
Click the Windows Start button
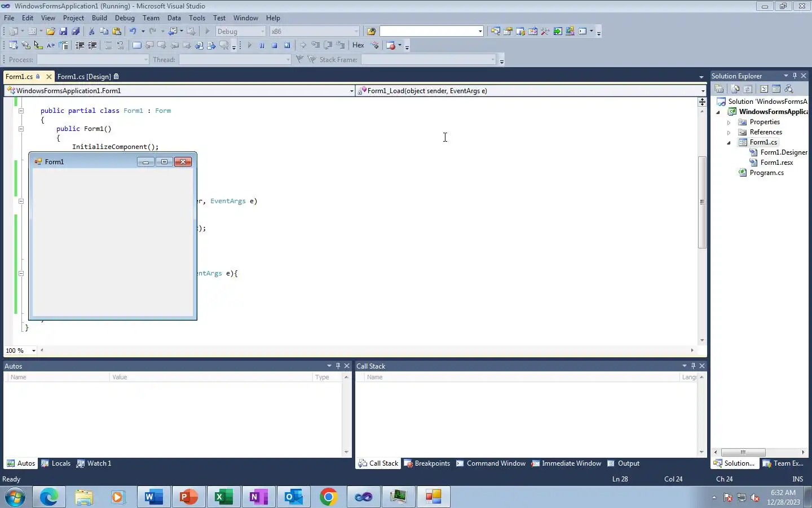[15, 497]
